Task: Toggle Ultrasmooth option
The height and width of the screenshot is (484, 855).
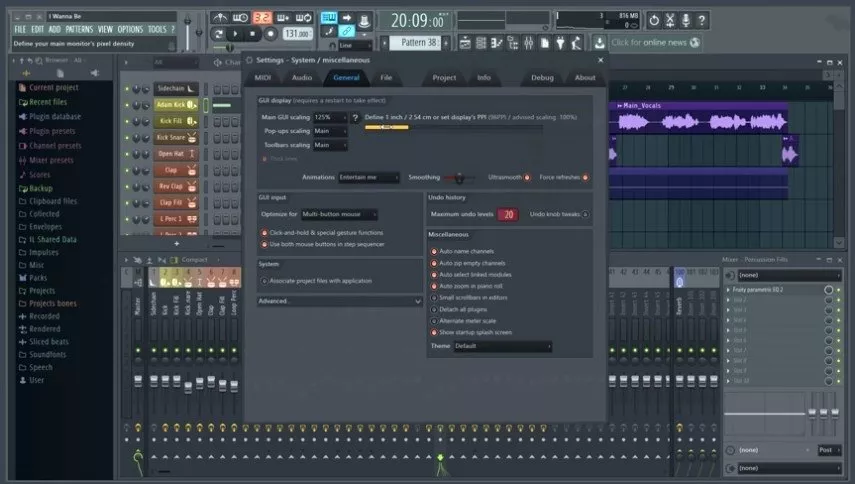Action: (x=527, y=177)
